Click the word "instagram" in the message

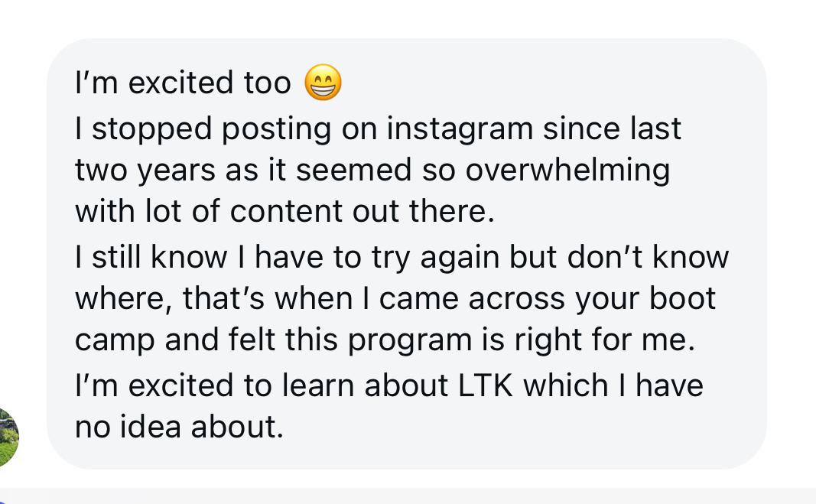pyautogui.click(x=460, y=128)
